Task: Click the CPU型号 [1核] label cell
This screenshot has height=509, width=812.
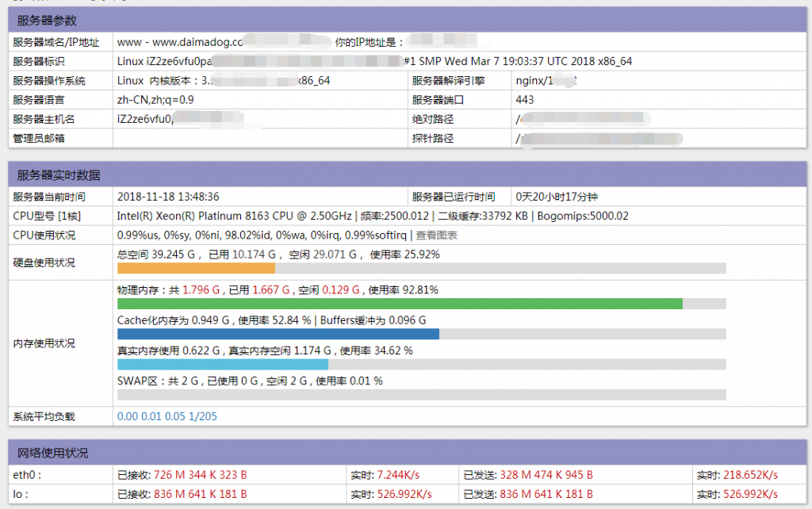Action: pyautogui.click(x=60, y=216)
